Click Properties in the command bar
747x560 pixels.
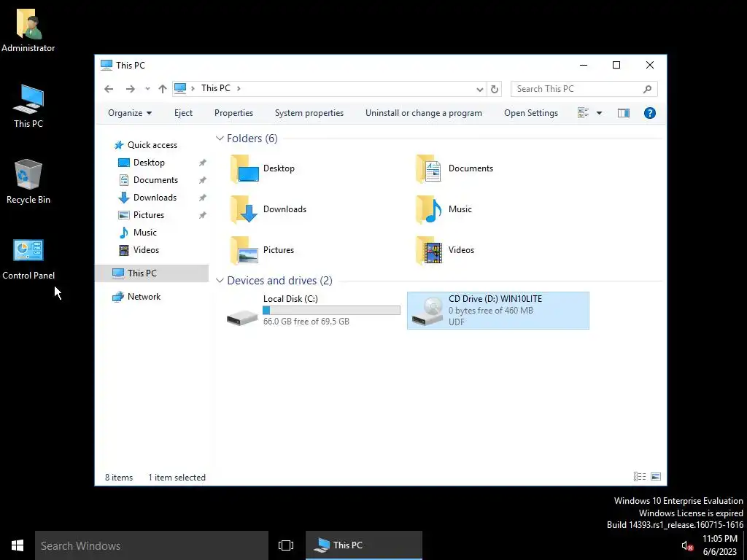(233, 113)
